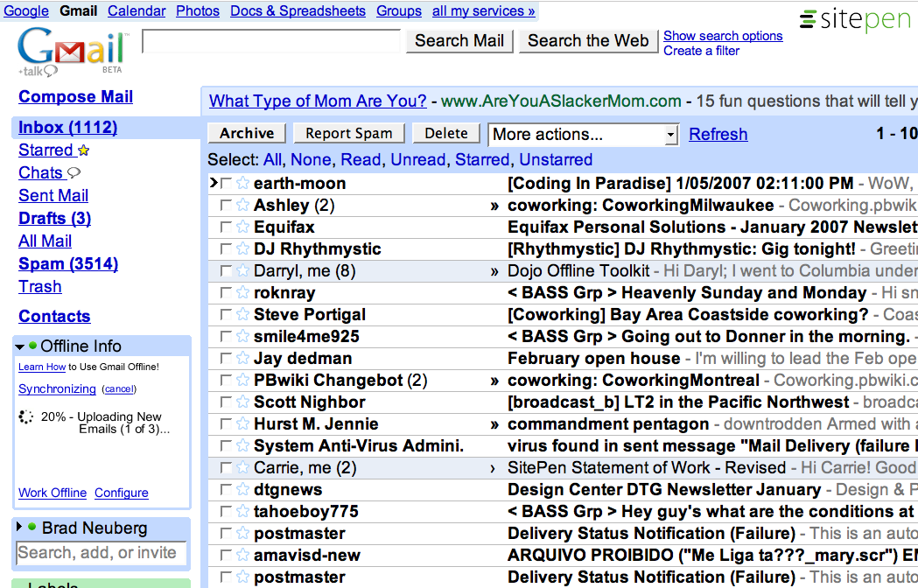Star the dtgnews email

(x=243, y=489)
